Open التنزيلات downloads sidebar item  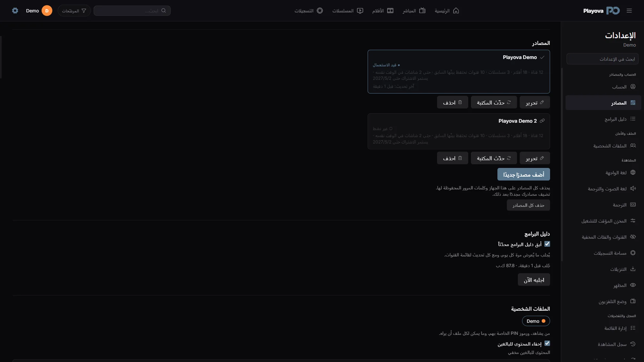pos(603,269)
